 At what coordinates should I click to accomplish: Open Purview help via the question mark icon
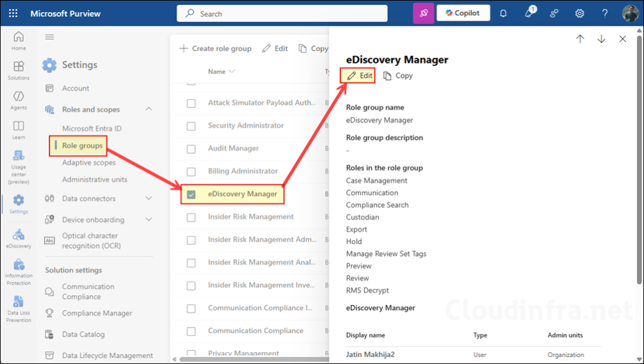click(x=604, y=13)
